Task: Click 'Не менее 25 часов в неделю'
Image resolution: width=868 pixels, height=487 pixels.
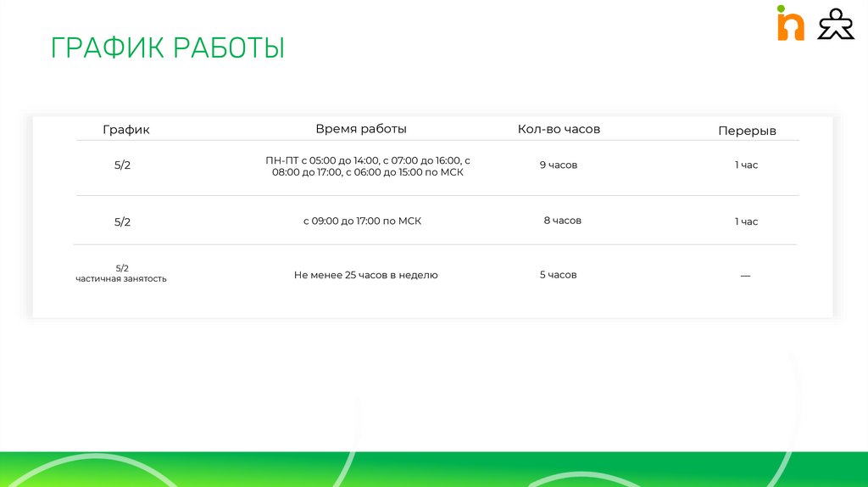Action: [x=366, y=276]
